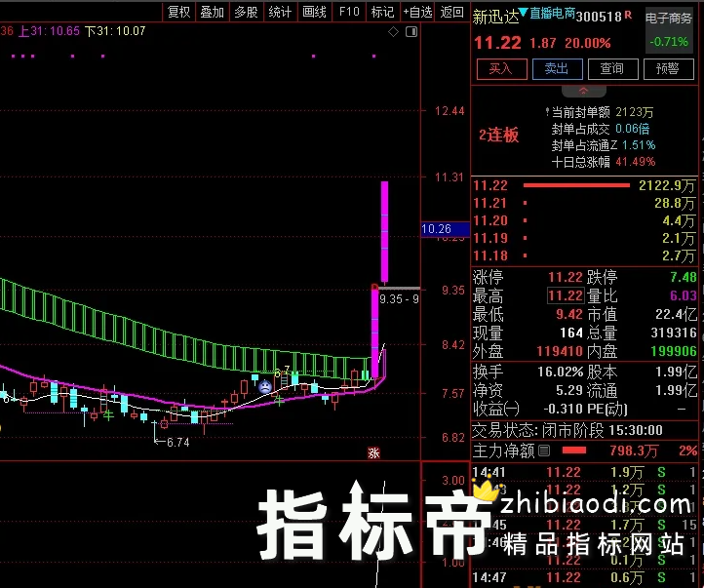Screen dimensions: 704x588
Task: Click stock name 新迅达
Action: point(495,17)
